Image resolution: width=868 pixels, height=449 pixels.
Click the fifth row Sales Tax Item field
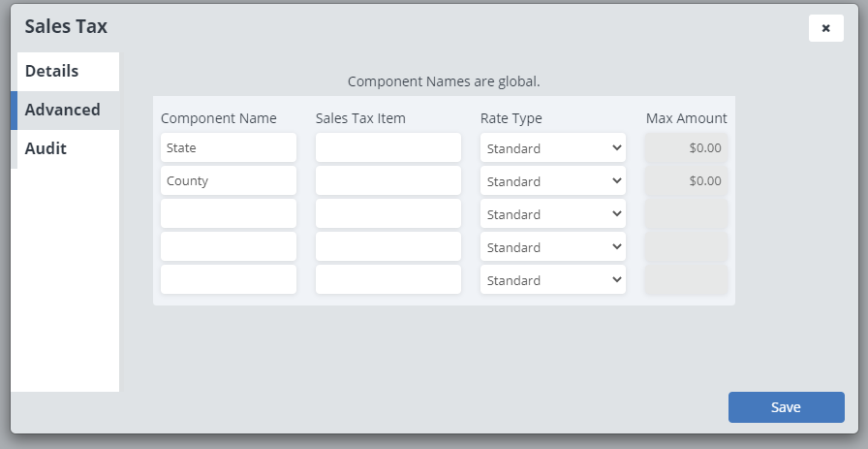388,280
